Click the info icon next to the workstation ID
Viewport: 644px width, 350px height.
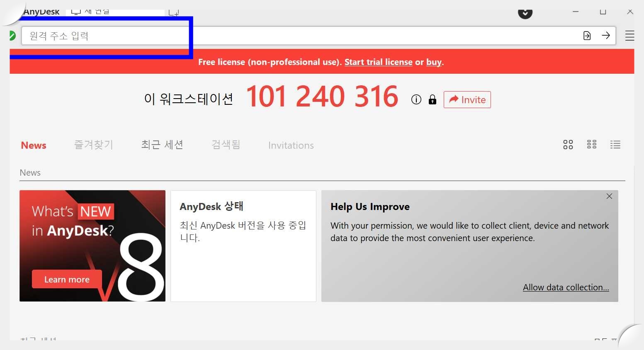416,99
